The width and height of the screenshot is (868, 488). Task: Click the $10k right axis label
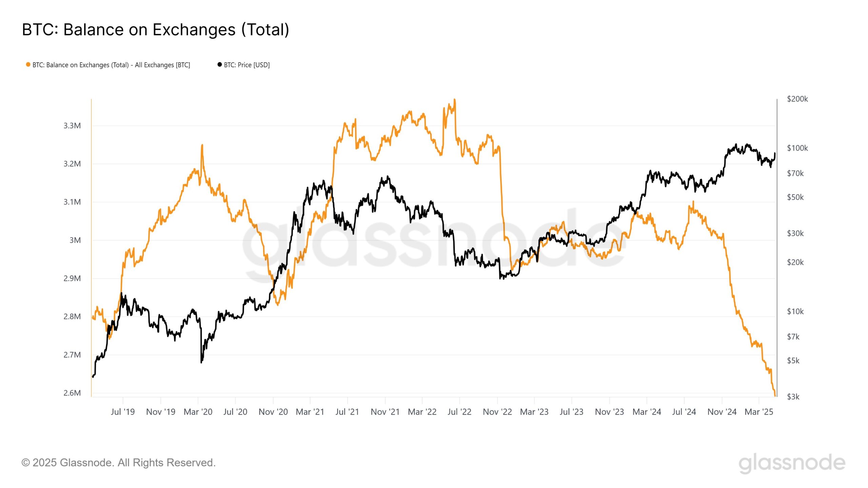coord(795,311)
